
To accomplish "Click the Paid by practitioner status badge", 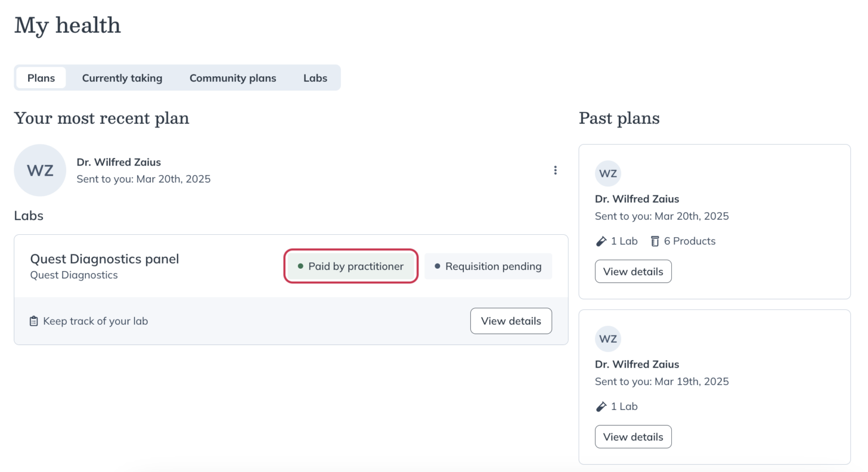I will pos(350,266).
